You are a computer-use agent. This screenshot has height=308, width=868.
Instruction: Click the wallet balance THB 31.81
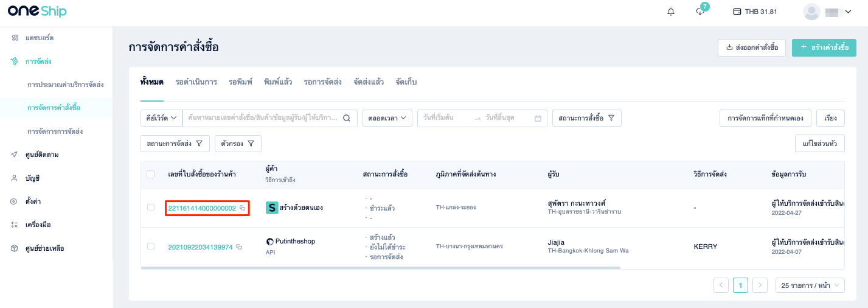755,12
